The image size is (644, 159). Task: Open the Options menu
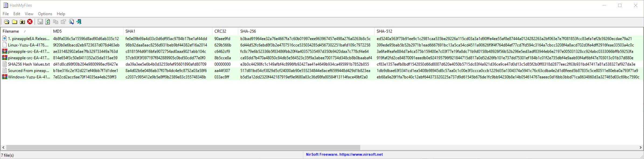[x=45, y=14]
